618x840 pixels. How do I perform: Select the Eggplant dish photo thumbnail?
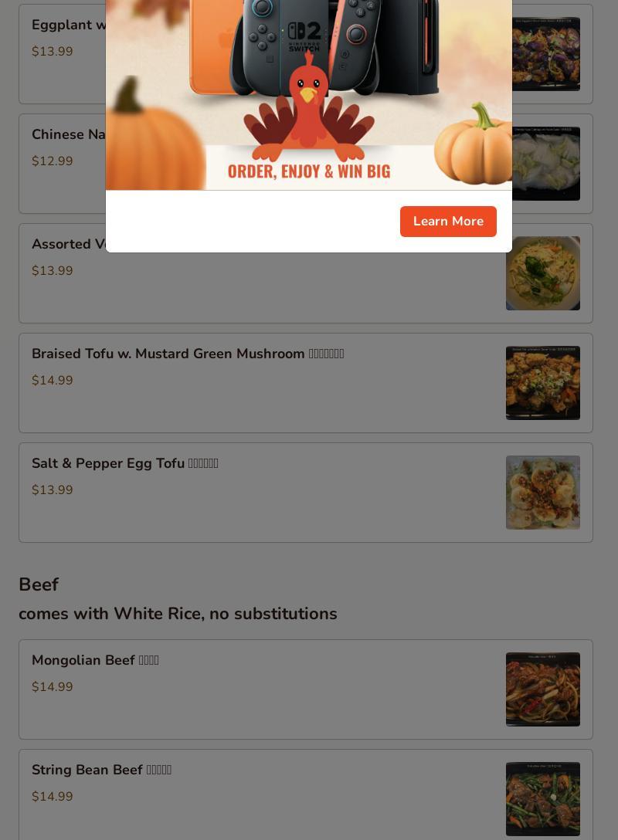(545, 53)
